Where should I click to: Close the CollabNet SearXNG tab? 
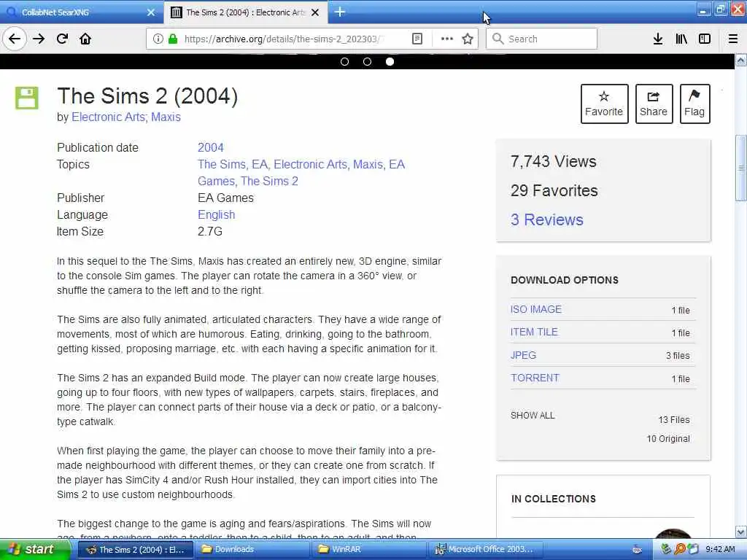pyautogui.click(x=151, y=12)
